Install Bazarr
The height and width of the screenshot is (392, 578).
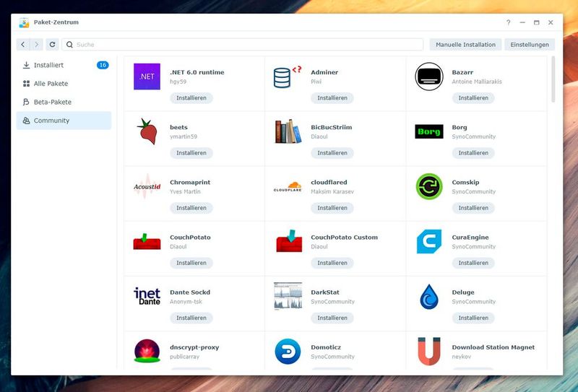click(x=473, y=98)
